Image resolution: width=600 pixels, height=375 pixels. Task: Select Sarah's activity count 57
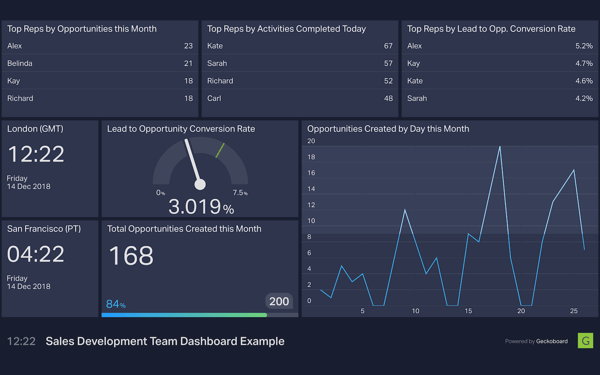click(x=388, y=64)
